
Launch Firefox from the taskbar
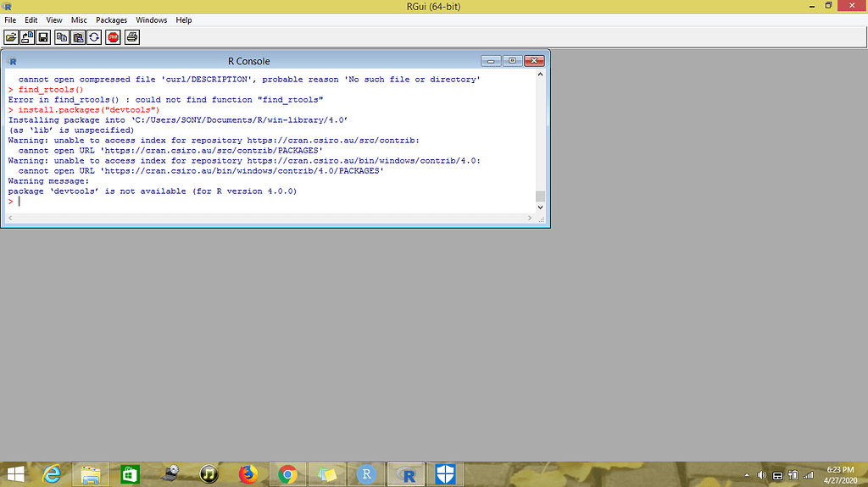click(248, 474)
